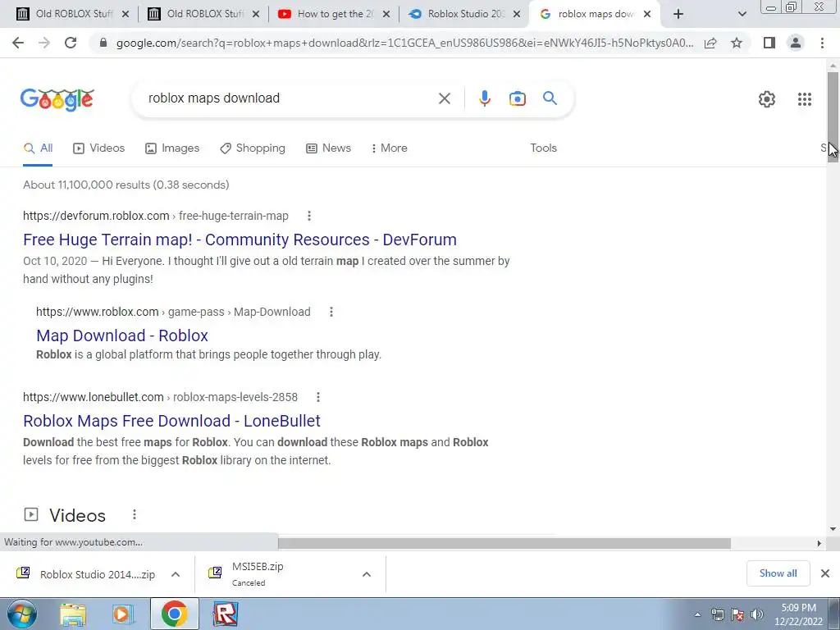Reload the page with refresh icon
Screen dimensions: 840x630
point(71,43)
